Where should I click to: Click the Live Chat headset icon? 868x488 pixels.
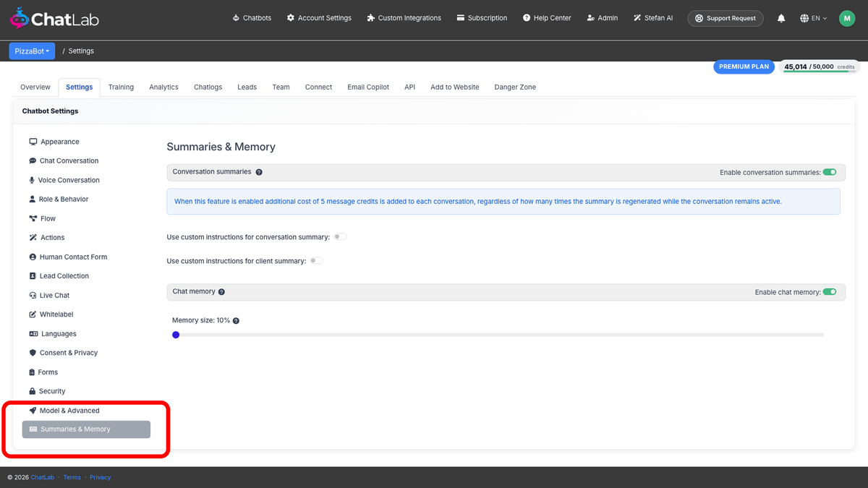coord(33,295)
